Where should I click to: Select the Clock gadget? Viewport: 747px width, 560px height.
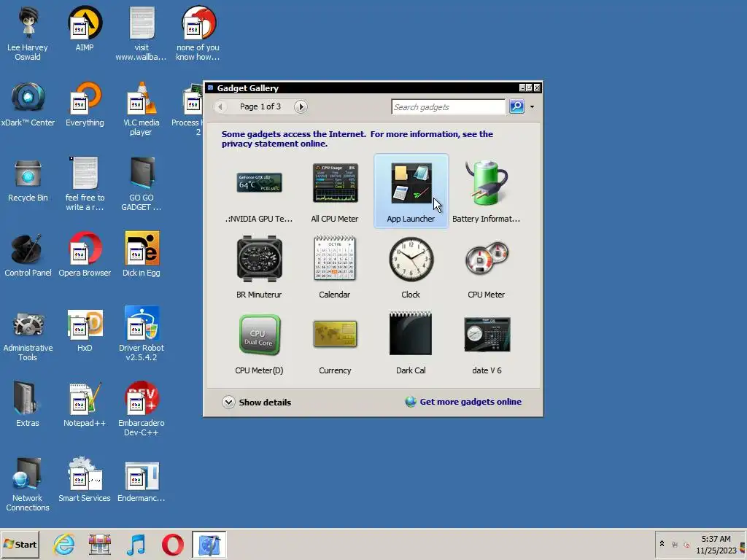point(411,267)
